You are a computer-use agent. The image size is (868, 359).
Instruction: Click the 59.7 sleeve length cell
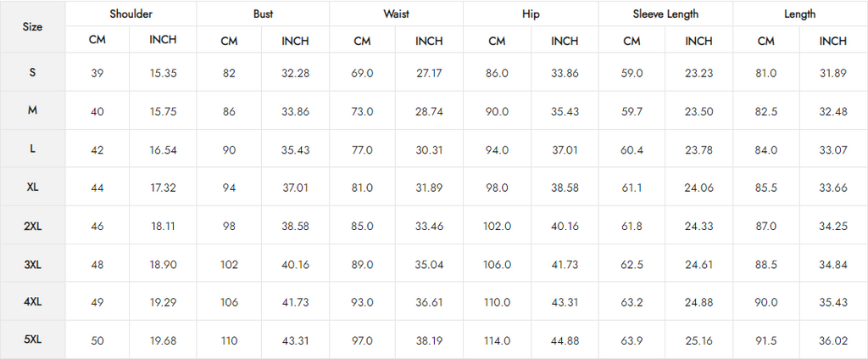632,111
